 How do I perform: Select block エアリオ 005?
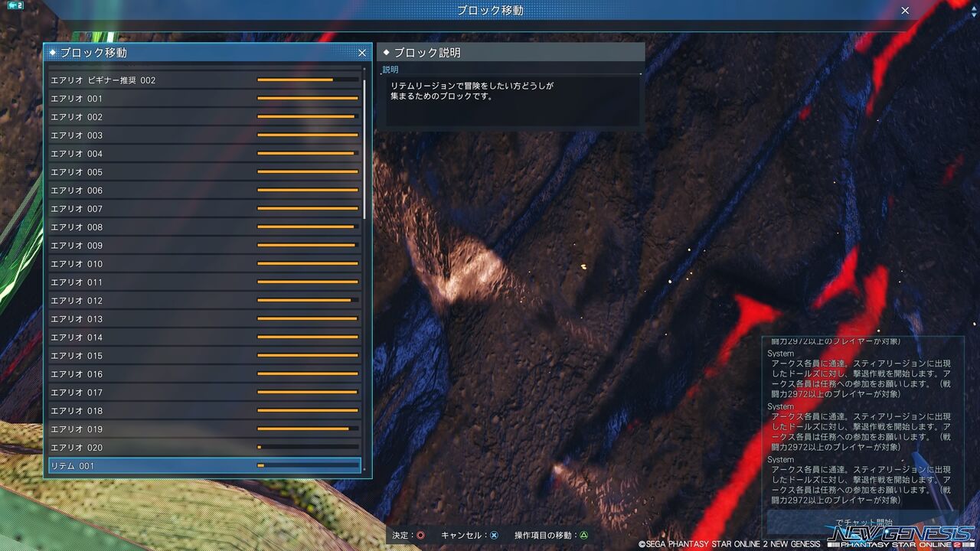click(204, 171)
